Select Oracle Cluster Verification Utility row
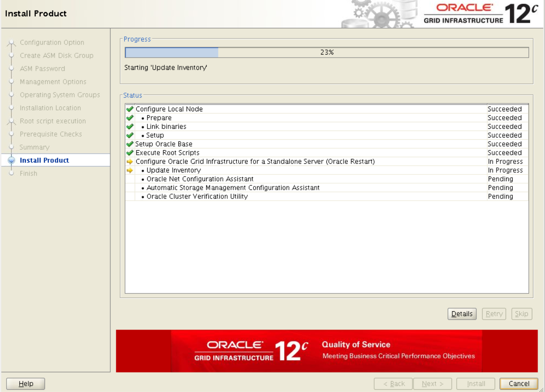The height and width of the screenshot is (392, 545). point(197,196)
